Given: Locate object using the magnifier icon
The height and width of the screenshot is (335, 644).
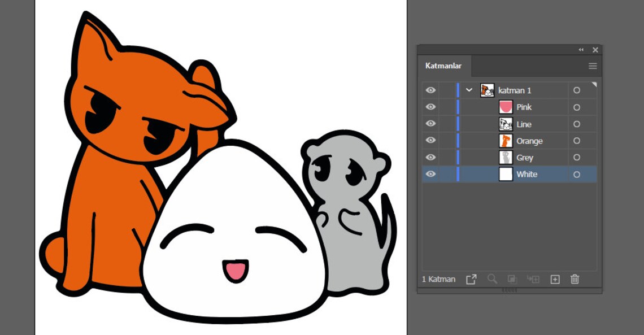Looking at the screenshot, I should click(491, 279).
